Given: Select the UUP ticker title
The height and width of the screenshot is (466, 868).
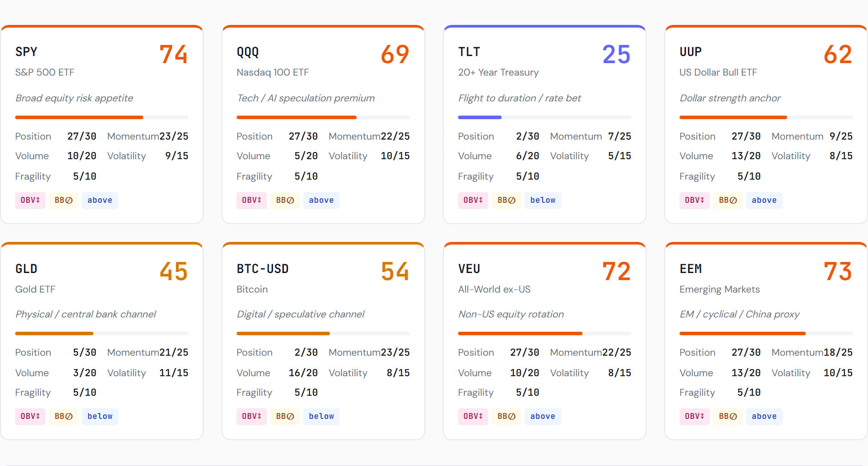Looking at the screenshot, I should 691,52.
